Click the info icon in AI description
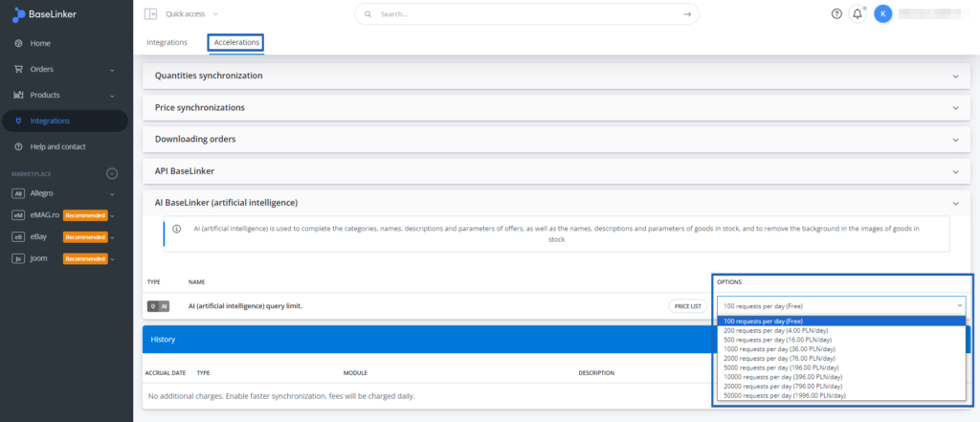This screenshot has height=422, width=980. click(x=176, y=229)
